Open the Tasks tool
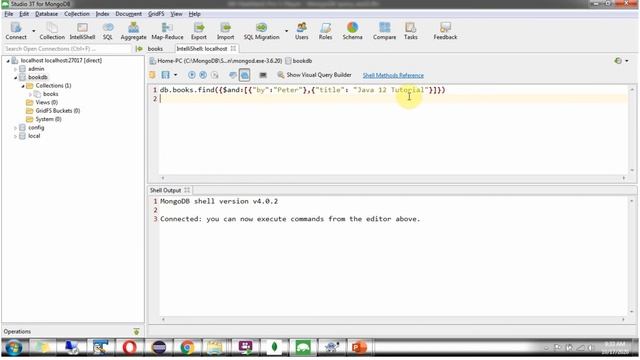The height and width of the screenshot is (360, 640). tap(410, 31)
